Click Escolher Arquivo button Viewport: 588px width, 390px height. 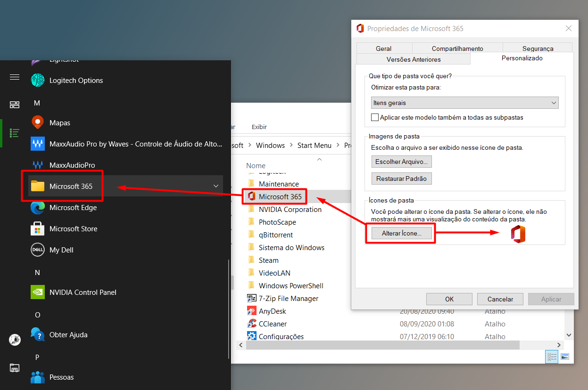pyautogui.click(x=401, y=162)
